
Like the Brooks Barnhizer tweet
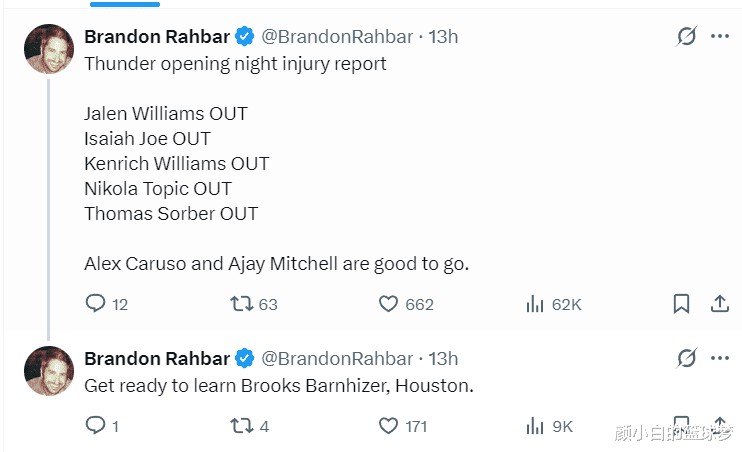pos(389,426)
